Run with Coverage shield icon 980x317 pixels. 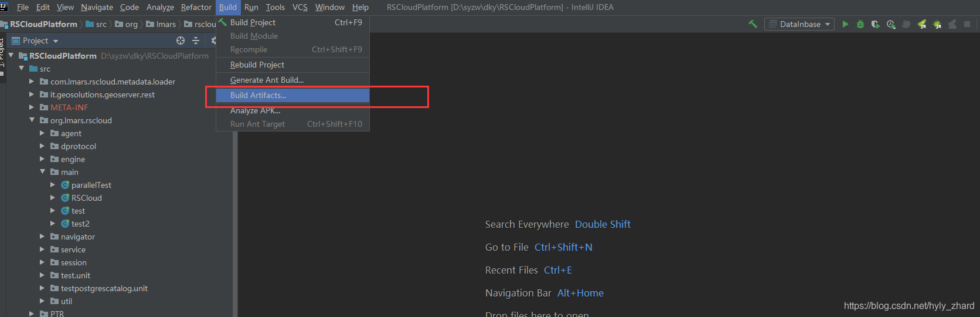click(876, 24)
